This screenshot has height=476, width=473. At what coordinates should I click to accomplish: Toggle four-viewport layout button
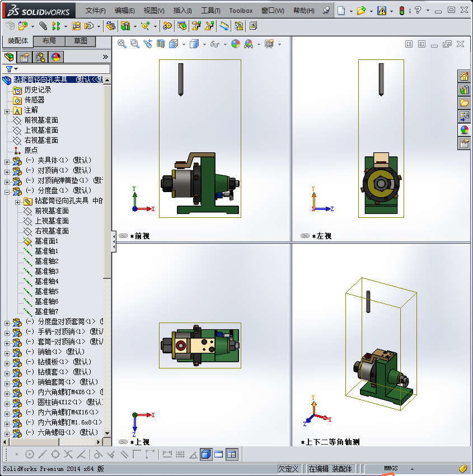pos(232,454)
